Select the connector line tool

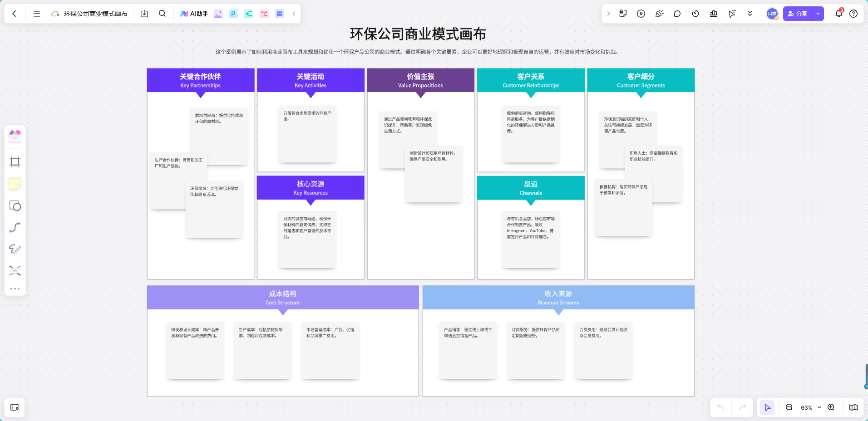tap(15, 227)
